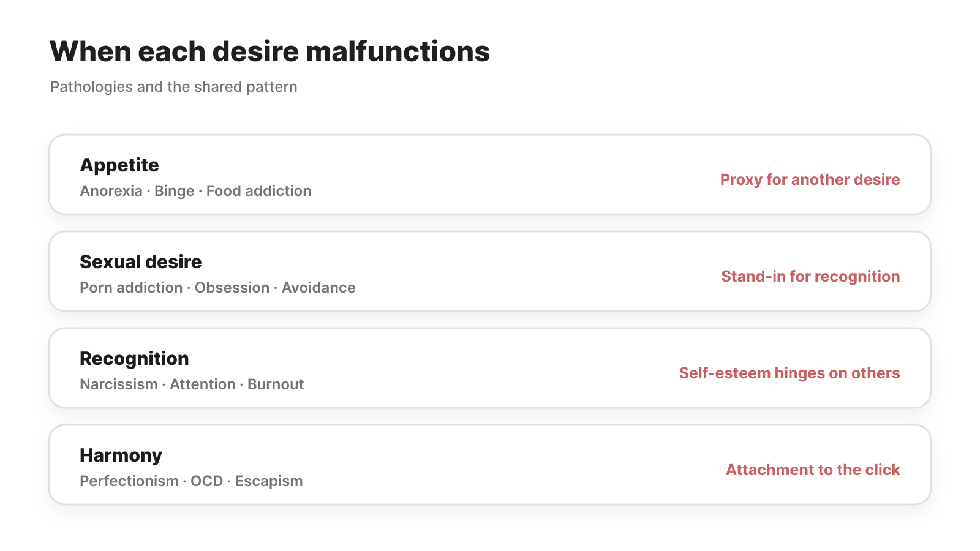Click the word 'Escapism' in the Harmony card
The width and height of the screenshot is (980, 551).
[269, 481]
